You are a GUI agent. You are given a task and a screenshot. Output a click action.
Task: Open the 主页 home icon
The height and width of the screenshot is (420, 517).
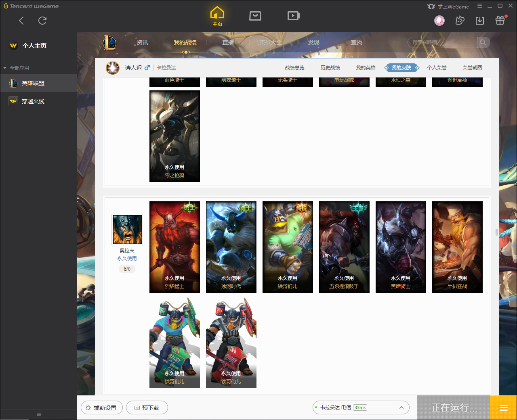point(217,17)
